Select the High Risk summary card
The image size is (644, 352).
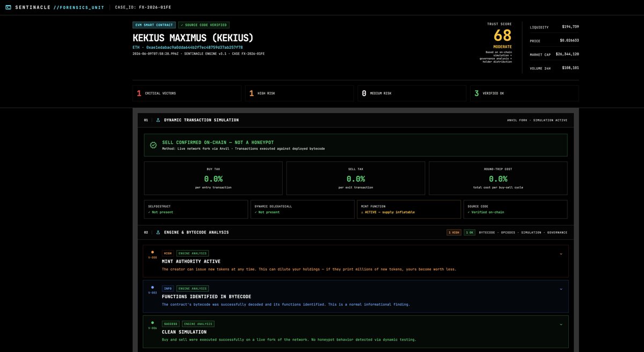pyautogui.click(x=299, y=93)
